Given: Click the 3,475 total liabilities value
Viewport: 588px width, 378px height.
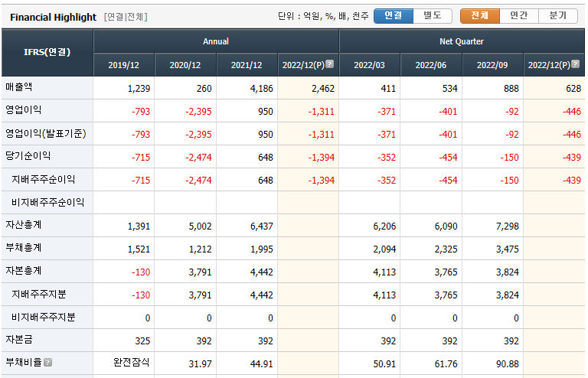Looking at the screenshot, I should 508,249.
